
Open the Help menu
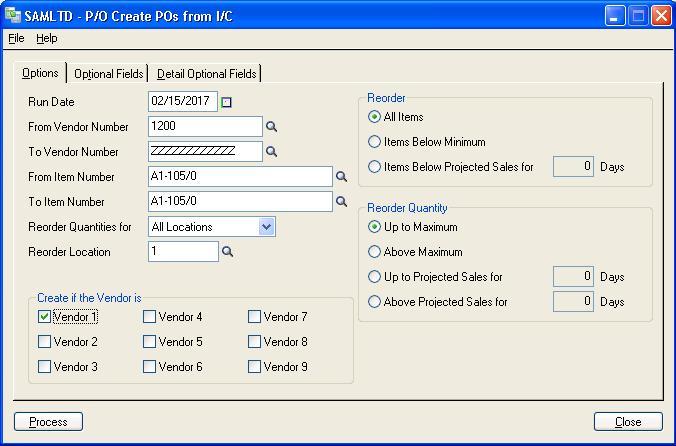(x=47, y=38)
